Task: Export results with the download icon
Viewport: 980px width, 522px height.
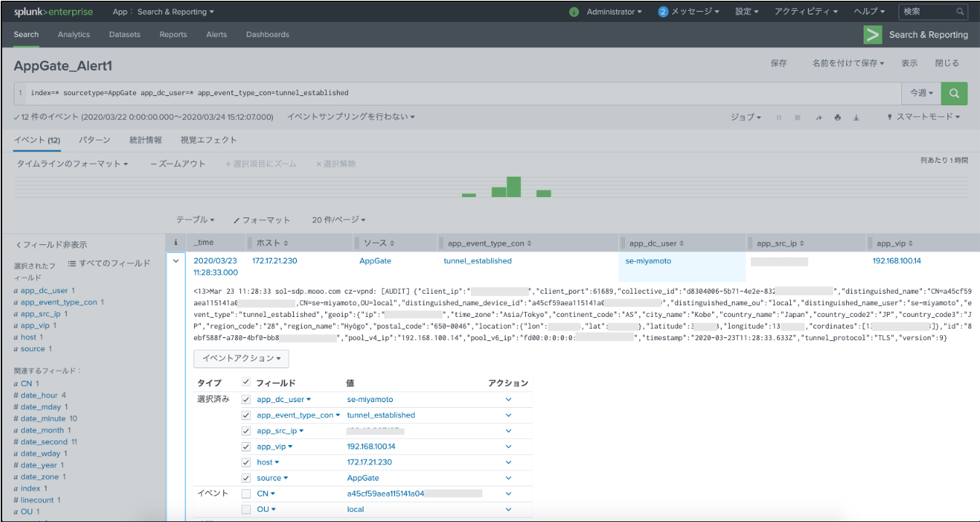Action: 856,117
